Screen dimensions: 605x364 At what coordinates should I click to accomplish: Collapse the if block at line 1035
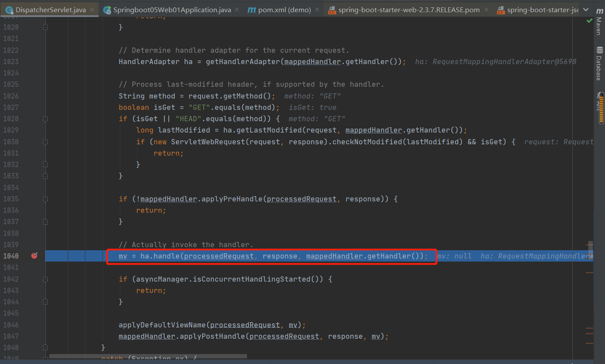pyautogui.click(x=45, y=199)
